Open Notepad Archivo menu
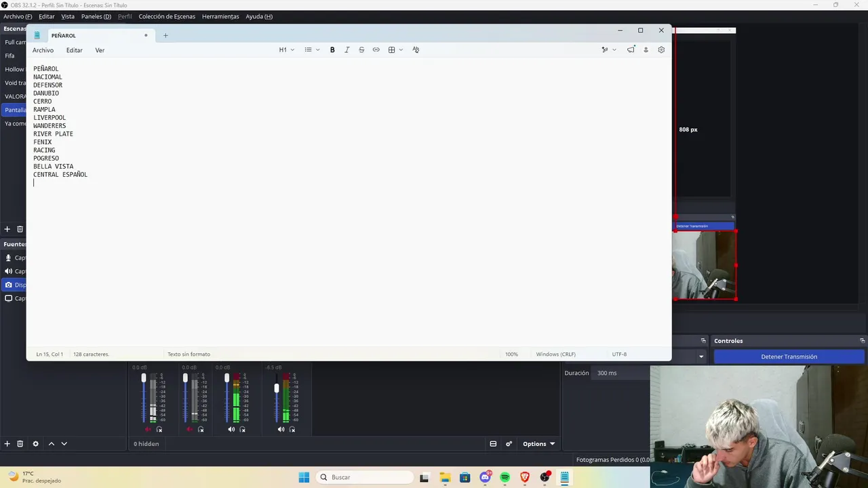This screenshot has height=488, width=868. [43, 50]
